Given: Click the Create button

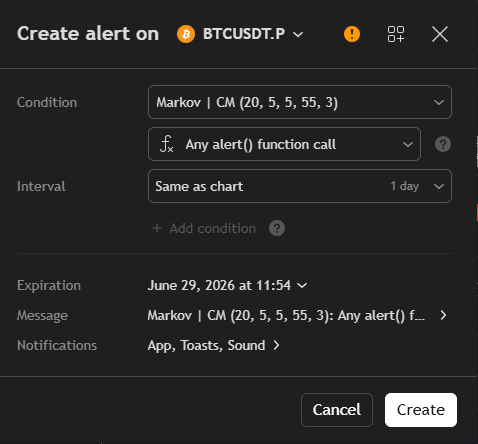Looking at the screenshot, I should click(421, 410).
